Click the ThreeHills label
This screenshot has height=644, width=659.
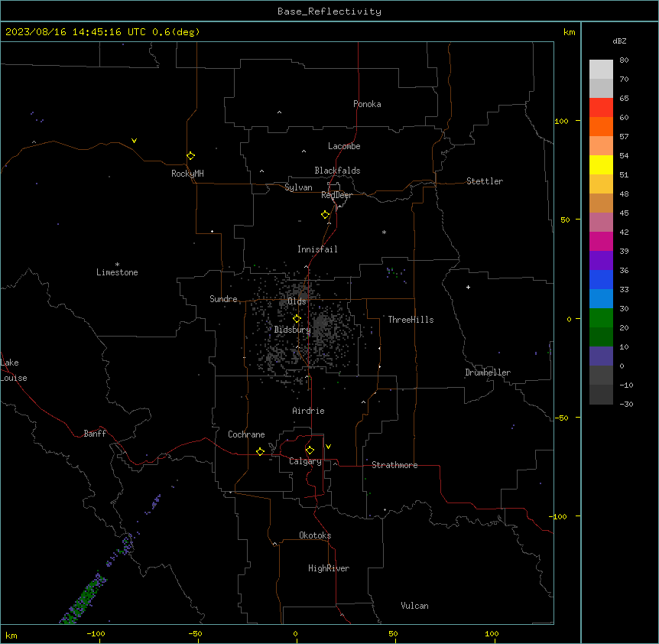[411, 320]
